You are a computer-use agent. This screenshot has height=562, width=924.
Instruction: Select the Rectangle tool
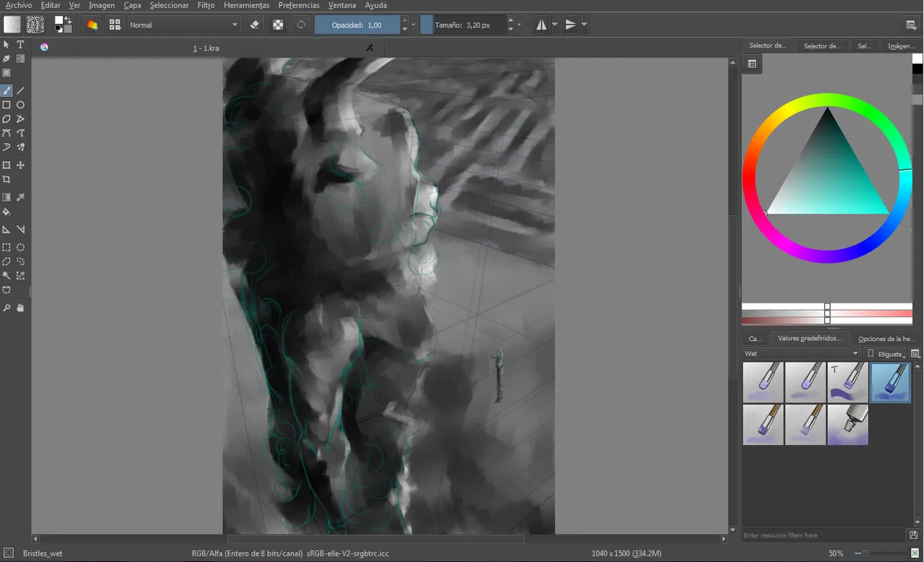[x=6, y=105]
